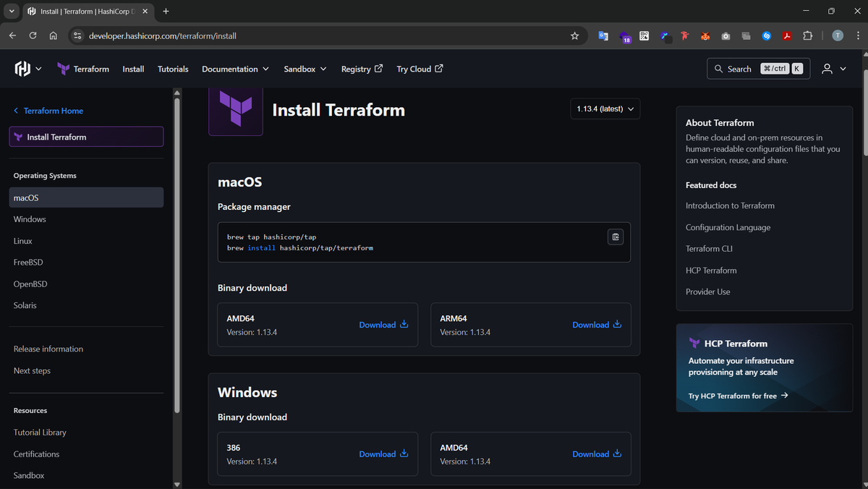This screenshot has height=489, width=868.
Task: Open the Google Translate extension
Action: pyautogui.click(x=603, y=35)
